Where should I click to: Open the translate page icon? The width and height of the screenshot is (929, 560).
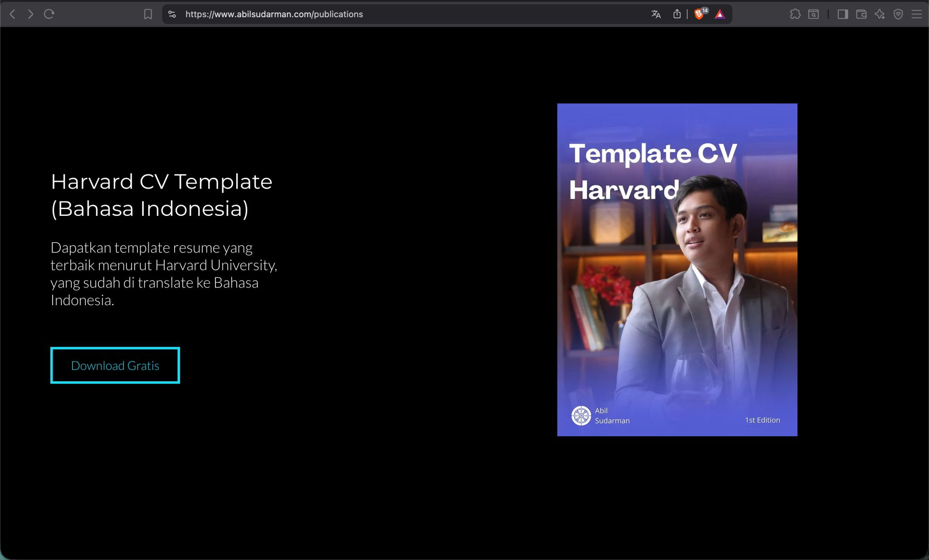tap(656, 14)
